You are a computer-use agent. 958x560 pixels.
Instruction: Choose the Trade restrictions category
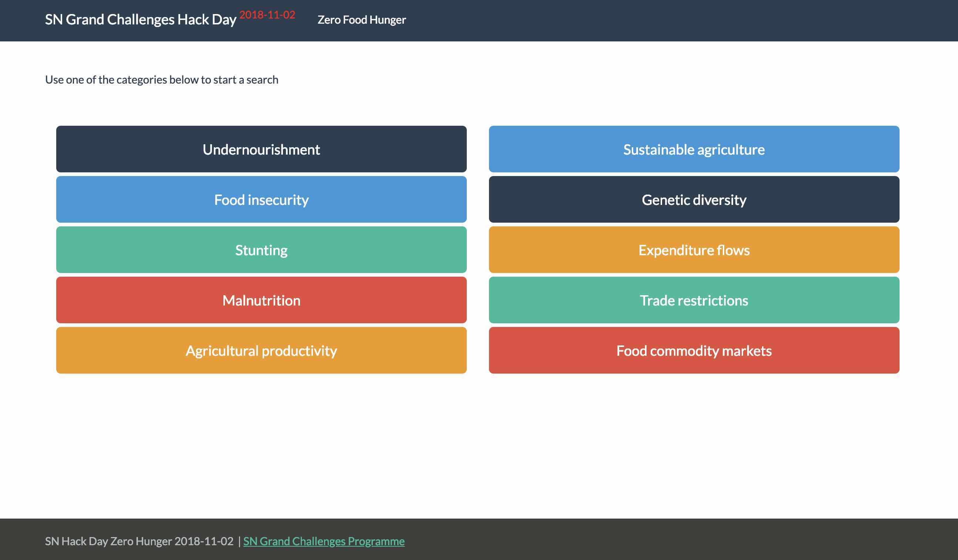tap(694, 300)
